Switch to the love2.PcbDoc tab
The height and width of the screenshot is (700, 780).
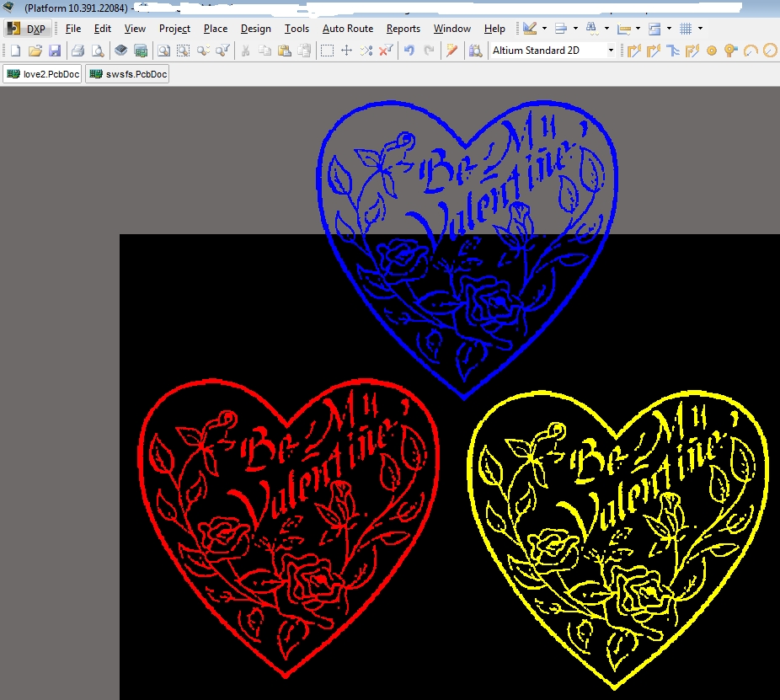coord(43,74)
